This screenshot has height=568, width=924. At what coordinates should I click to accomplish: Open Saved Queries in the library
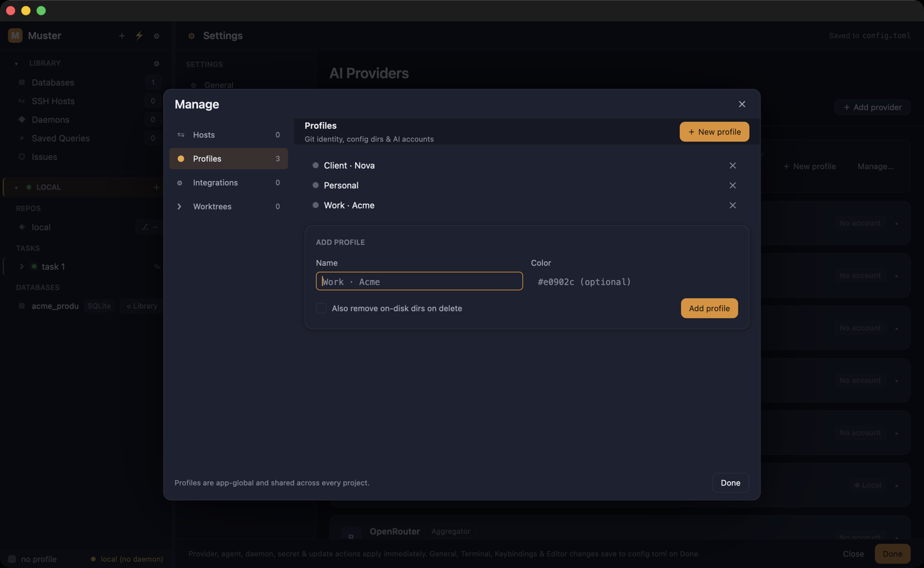click(x=87, y=138)
